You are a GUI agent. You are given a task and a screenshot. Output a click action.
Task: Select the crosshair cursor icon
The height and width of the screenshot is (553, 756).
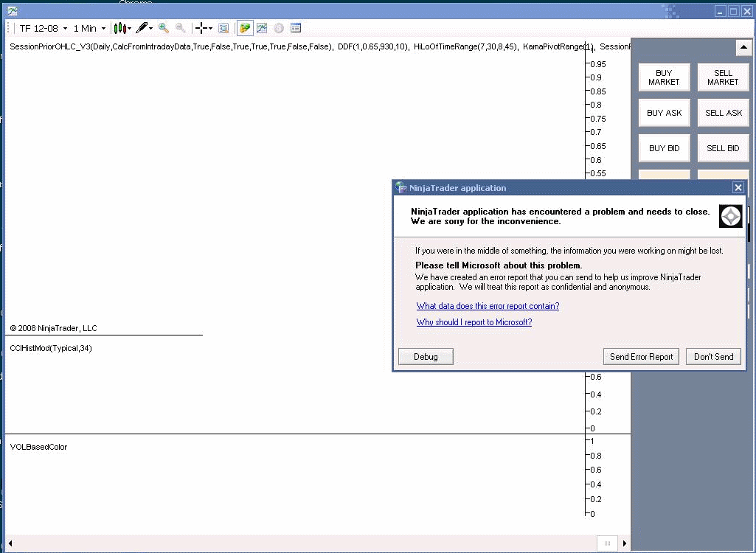[x=201, y=28]
